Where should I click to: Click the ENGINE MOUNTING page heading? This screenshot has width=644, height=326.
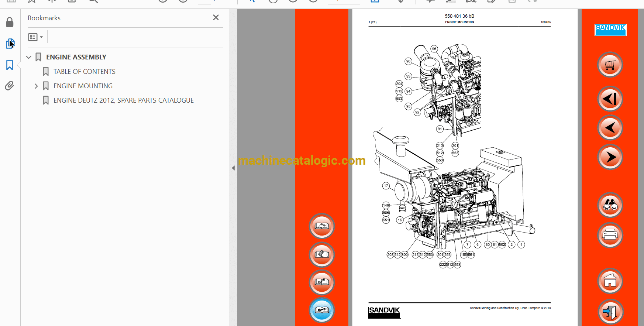point(459,22)
